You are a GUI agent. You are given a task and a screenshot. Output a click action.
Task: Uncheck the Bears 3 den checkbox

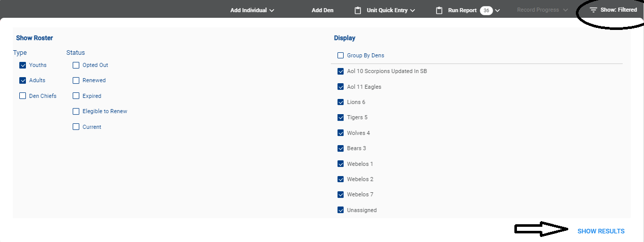(341, 148)
